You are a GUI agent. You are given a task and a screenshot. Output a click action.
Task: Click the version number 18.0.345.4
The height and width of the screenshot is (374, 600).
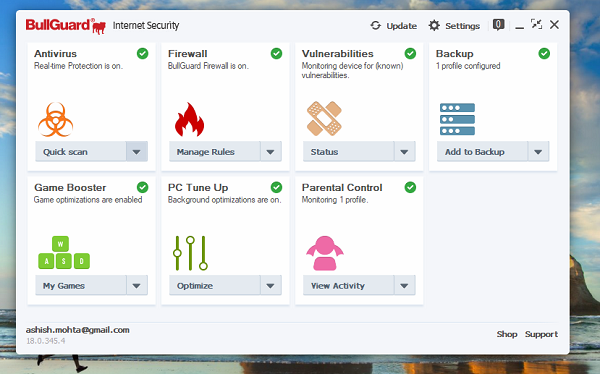[x=46, y=341]
